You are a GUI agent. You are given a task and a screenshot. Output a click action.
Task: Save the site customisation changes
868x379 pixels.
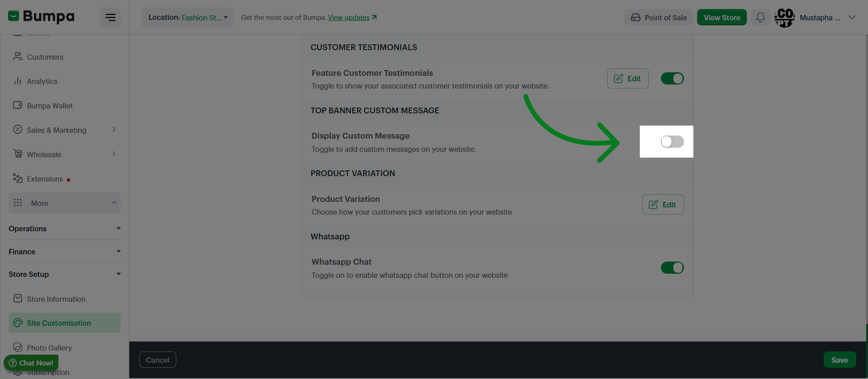(x=840, y=360)
